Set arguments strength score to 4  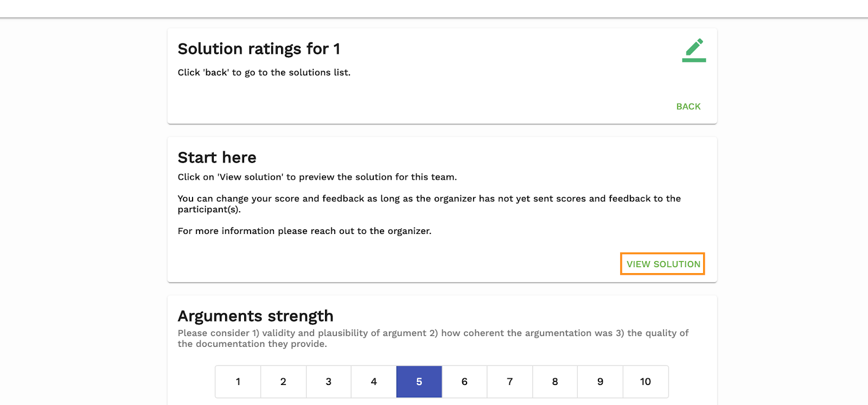(x=374, y=382)
